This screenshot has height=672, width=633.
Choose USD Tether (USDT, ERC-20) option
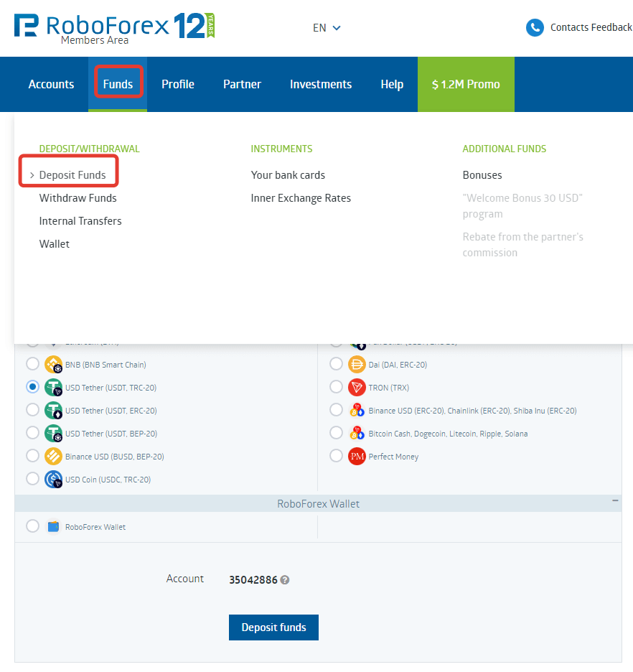click(32, 410)
